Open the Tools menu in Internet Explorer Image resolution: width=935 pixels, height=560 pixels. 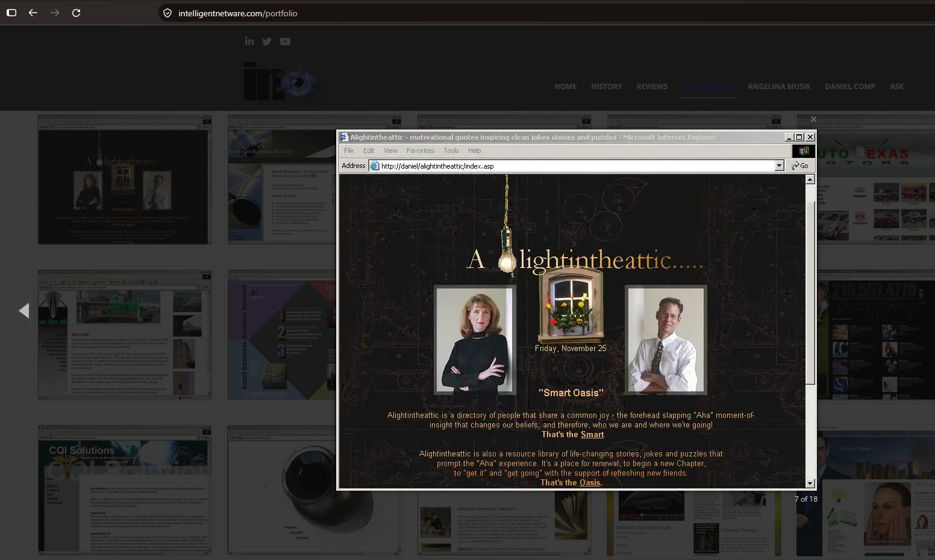coord(451,151)
